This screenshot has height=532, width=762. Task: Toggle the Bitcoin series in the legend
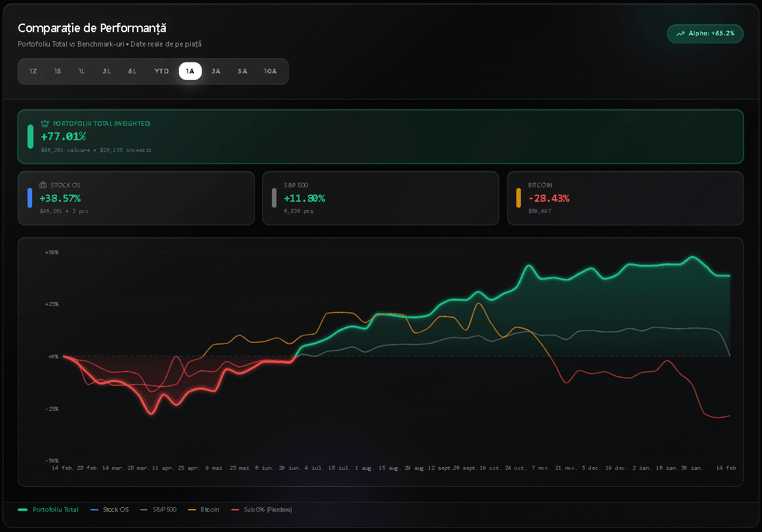click(211, 509)
